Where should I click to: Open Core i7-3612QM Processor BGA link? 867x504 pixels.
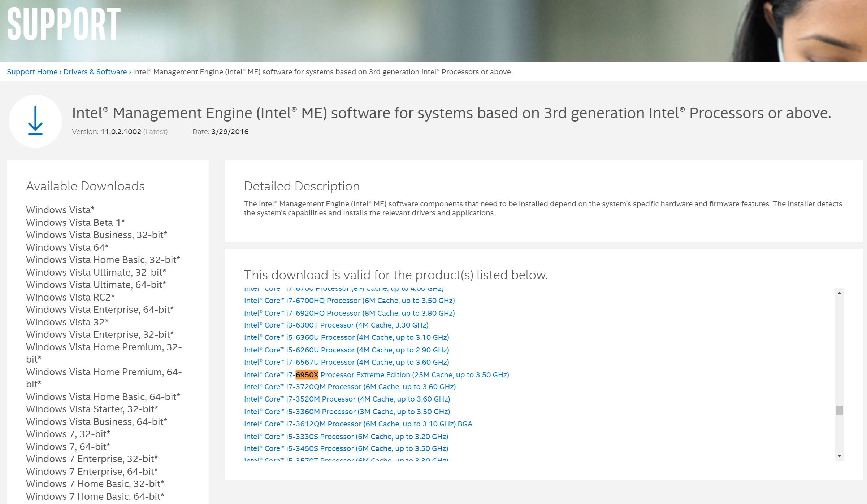(358, 424)
